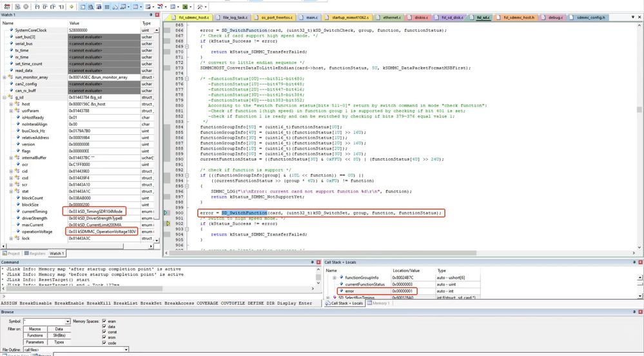Viewport: 644px width, 356px height.
Task: Pin the Watch 1 panel
Action: pyautogui.click(x=151, y=15)
